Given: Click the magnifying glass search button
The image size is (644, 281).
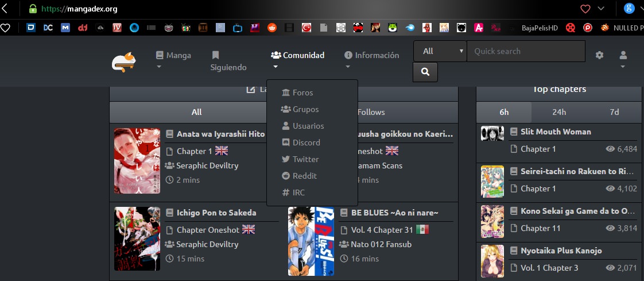Looking at the screenshot, I should click(425, 72).
